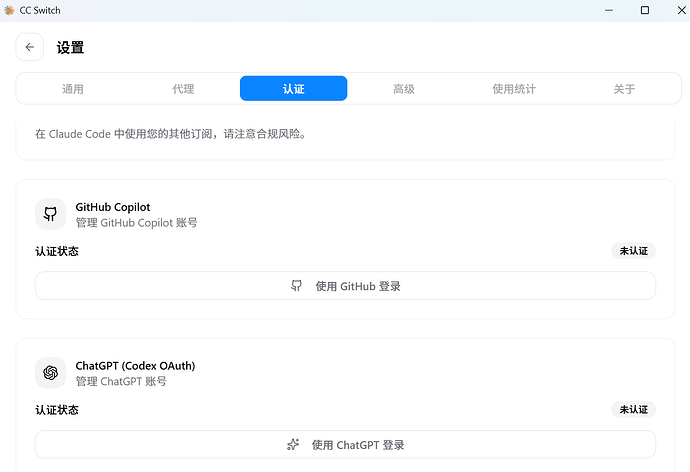Click 认证状态 label under ChatGPT
Viewport: 690px width, 472px height.
coord(57,410)
